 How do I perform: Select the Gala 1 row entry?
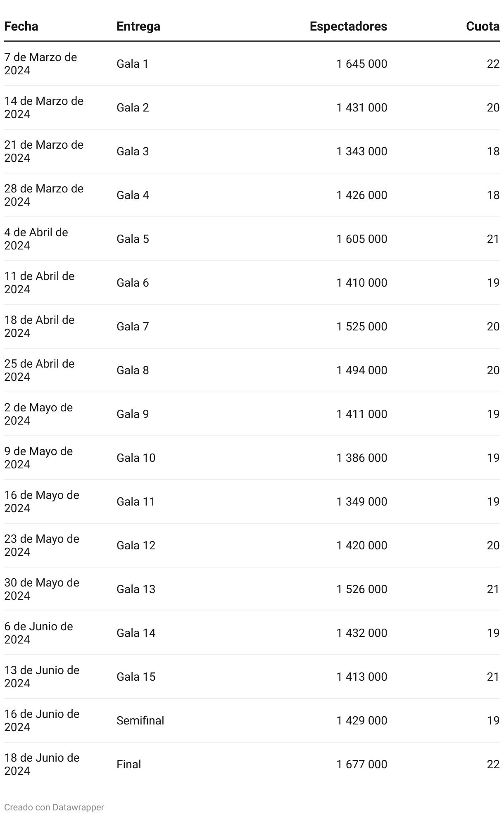(132, 64)
